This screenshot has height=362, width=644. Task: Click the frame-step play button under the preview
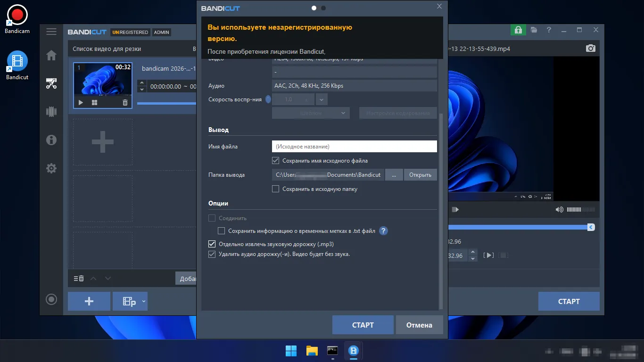455,209
